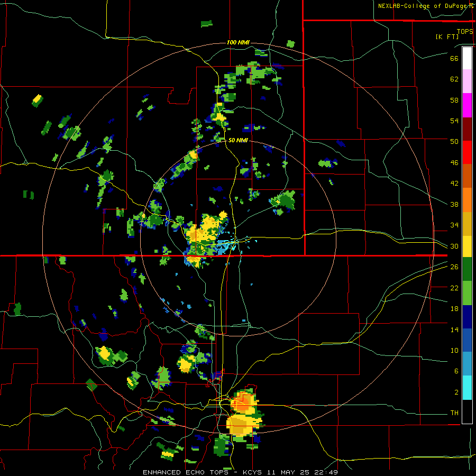476x476 pixels.
Task: Click the '34' legend value
Action: pos(454,225)
